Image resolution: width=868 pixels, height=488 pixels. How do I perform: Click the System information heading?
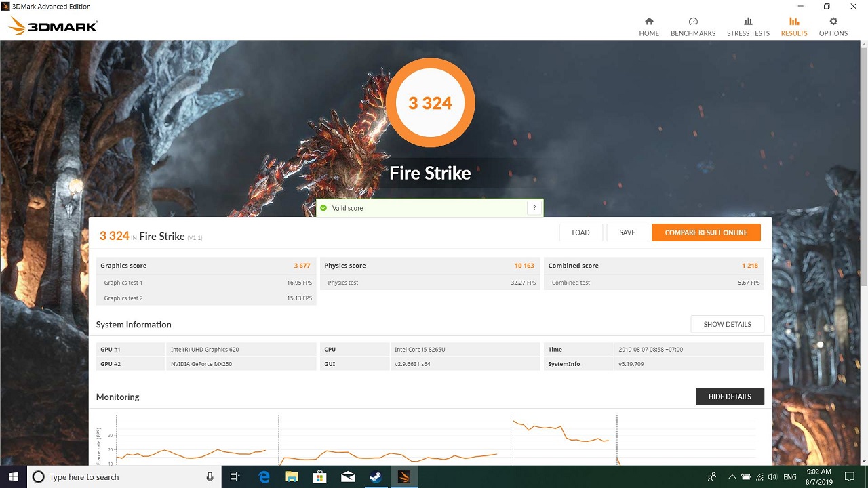[134, 325]
